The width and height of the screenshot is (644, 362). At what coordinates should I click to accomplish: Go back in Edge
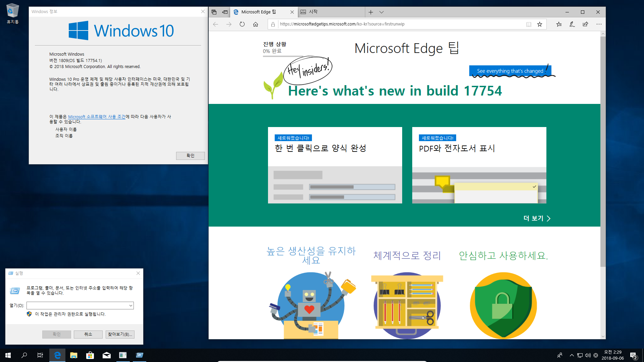click(x=216, y=24)
